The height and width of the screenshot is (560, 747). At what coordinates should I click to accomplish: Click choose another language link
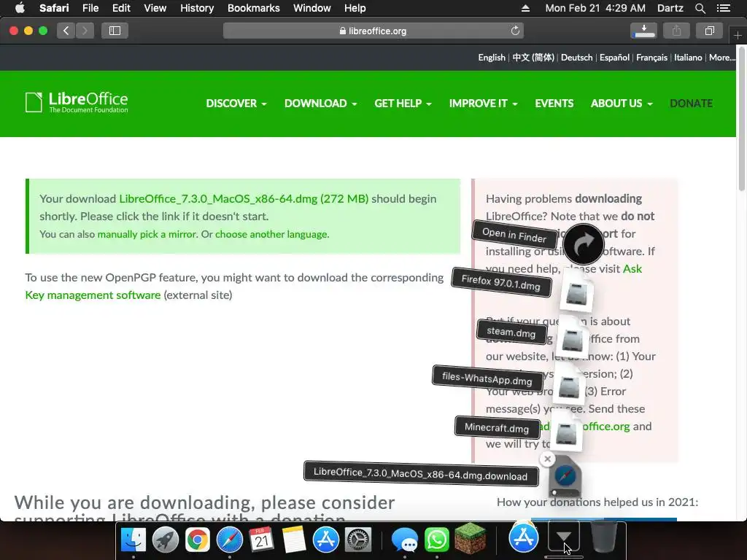(271, 234)
